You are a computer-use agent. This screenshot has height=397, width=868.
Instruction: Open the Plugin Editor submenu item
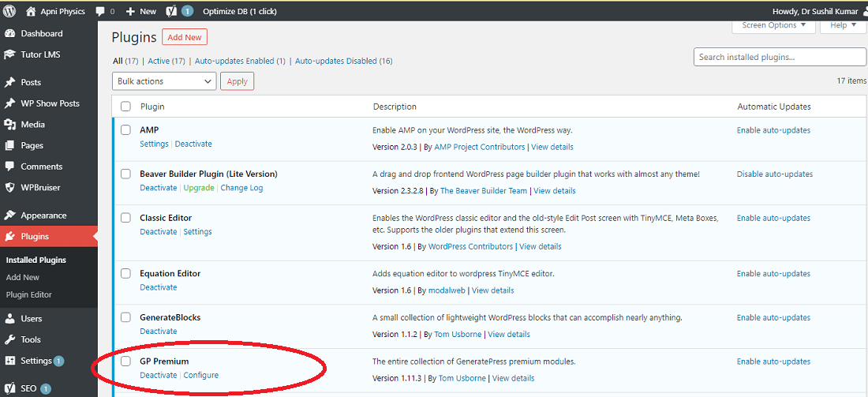28,295
